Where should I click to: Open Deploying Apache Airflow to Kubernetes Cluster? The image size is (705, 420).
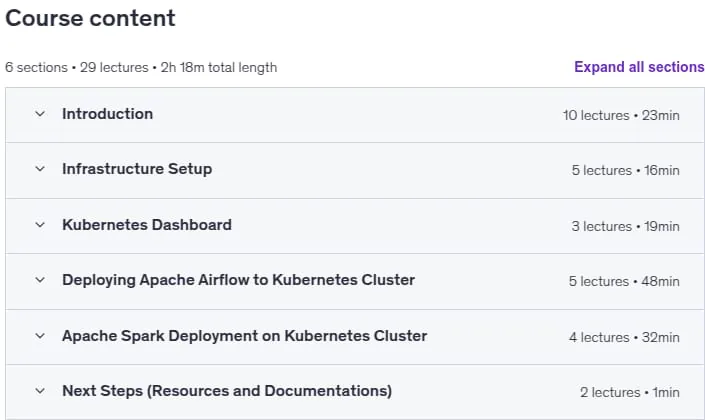coord(238,280)
